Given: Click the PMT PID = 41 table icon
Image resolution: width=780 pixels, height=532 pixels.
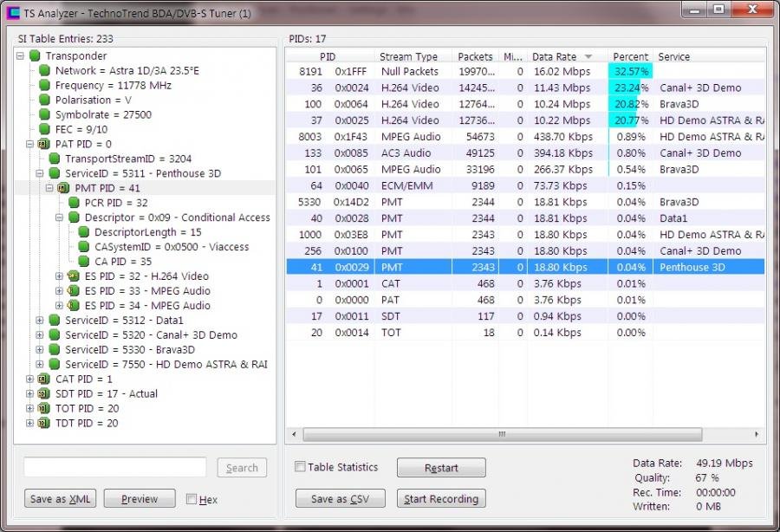Looking at the screenshot, I should click(x=63, y=188).
